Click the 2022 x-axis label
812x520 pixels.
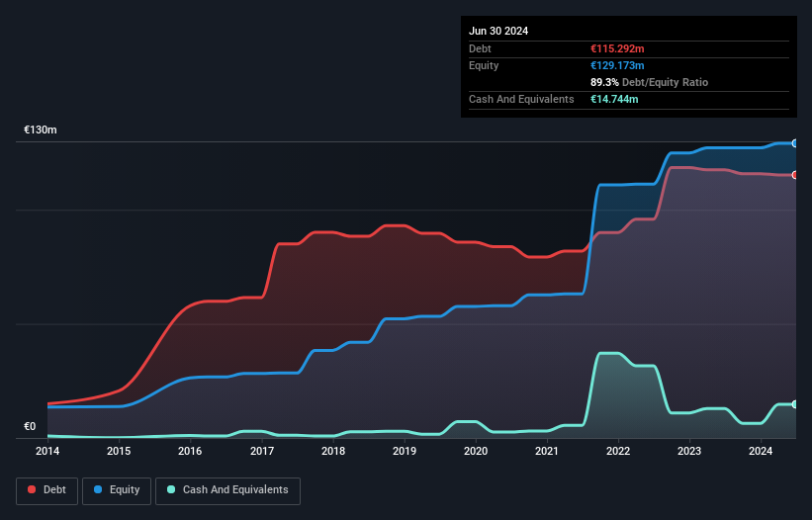tap(618, 451)
